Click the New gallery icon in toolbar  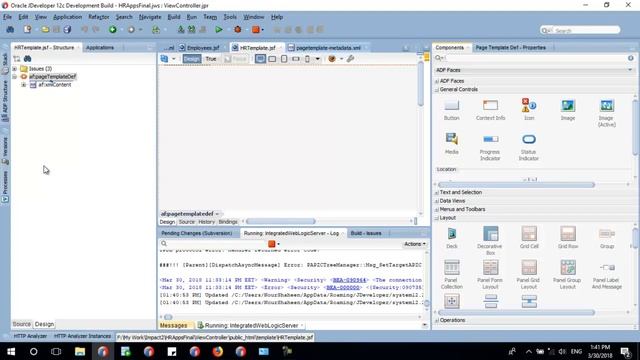[x=27, y=29]
